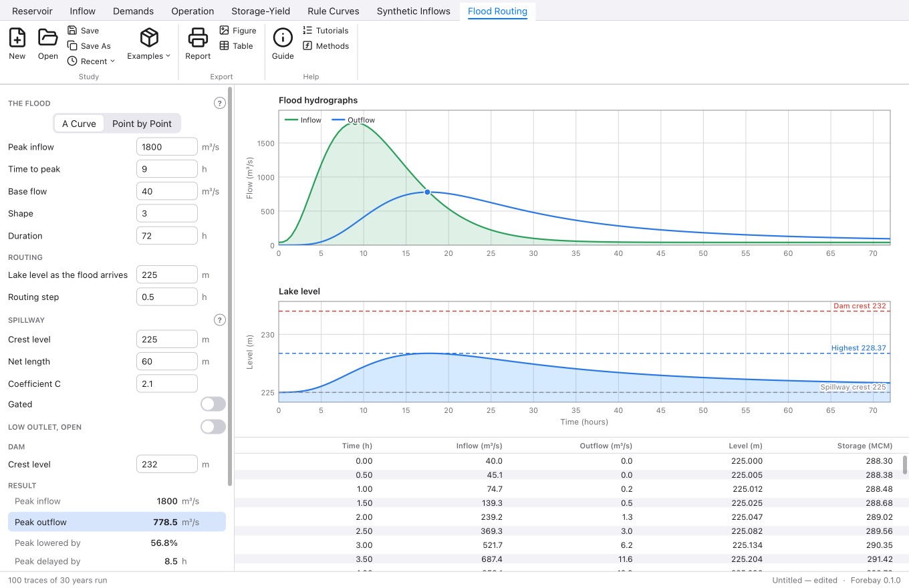This screenshot has height=588, width=909.
Task: Export the Table
Action: tap(237, 46)
